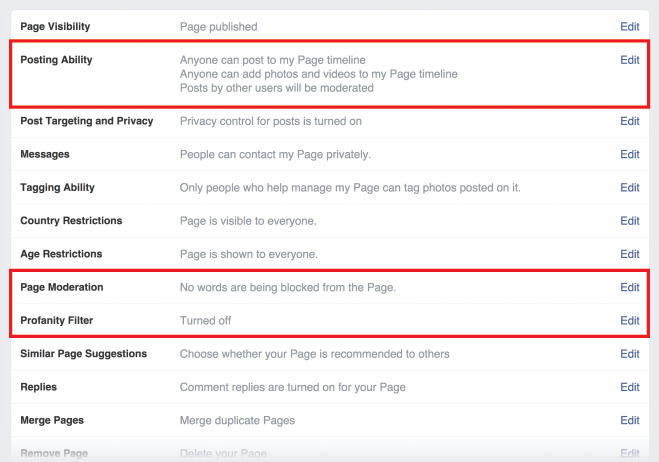
Task: Edit the Remove Page setting
Action: [630, 453]
